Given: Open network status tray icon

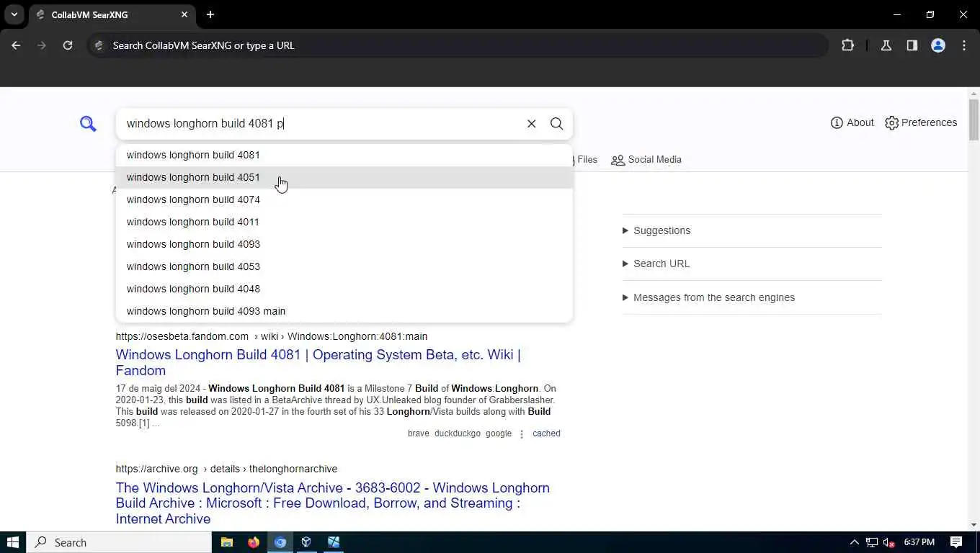Looking at the screenshot, I should point(872,542).
